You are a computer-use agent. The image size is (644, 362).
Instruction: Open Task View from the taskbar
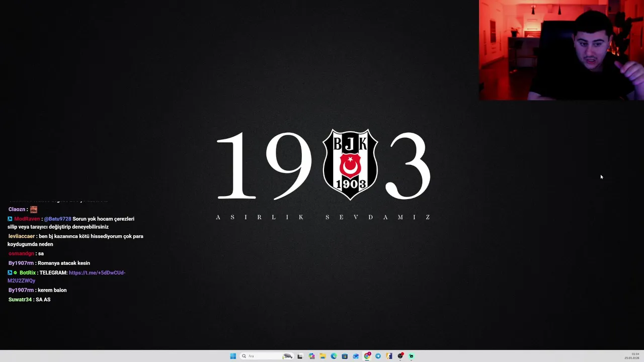[x=300, y=356]
